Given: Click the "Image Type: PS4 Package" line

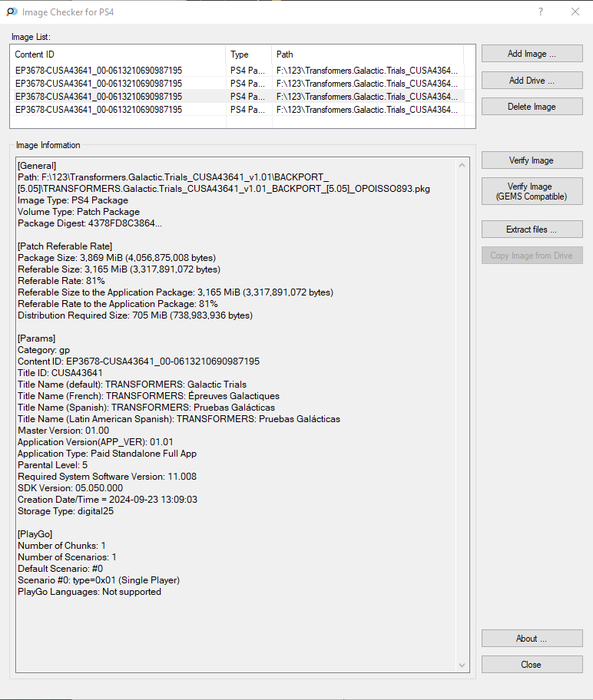Looking at the screenshot, I should (73, 200).
